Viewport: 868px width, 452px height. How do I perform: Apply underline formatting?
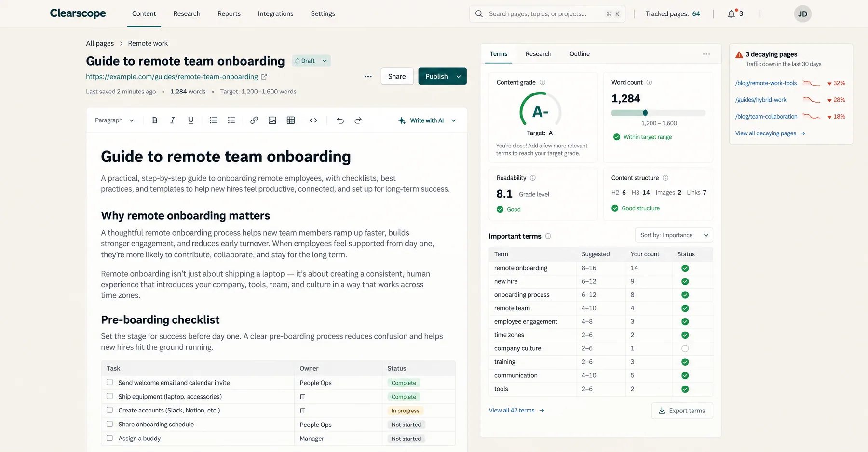(x=190, y=120)
